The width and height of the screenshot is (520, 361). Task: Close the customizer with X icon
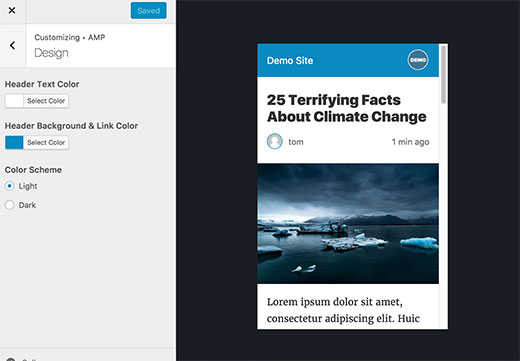(x=12, y=11)
